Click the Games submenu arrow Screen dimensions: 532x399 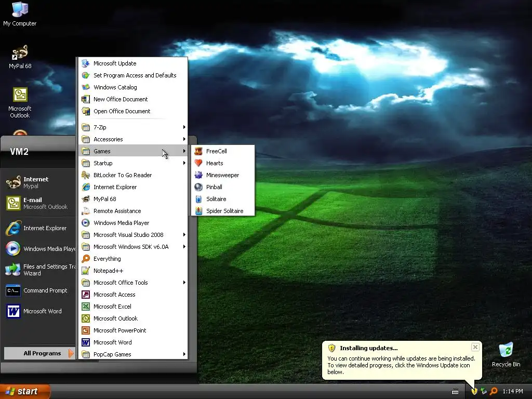coord(184,151)
